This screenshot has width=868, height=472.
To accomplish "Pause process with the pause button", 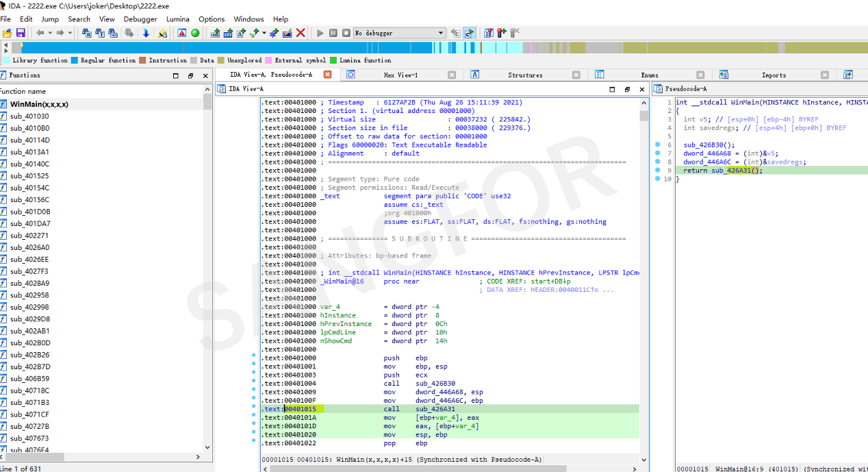I will click(x=333, y=33).
